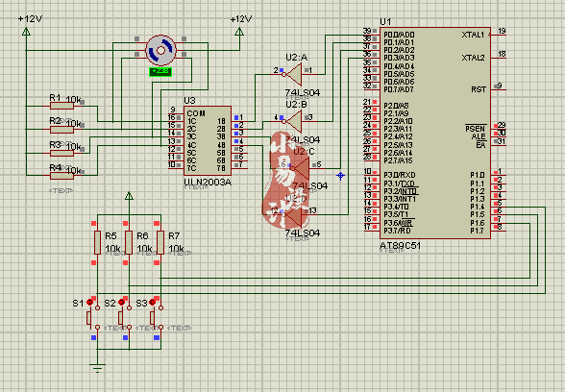This screenshot has width=565, height=392.
Task: Toggle the red latch dot on S1
Action: [x=89, y=303]
